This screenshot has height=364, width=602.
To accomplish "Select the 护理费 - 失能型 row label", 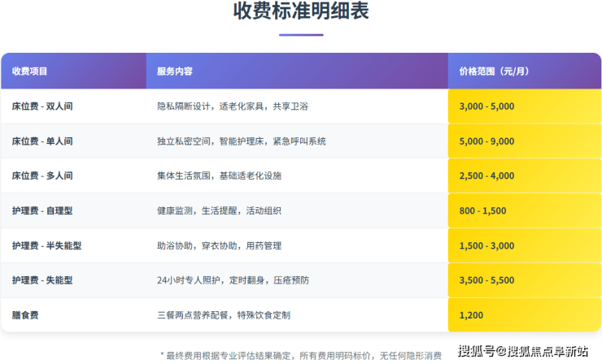I will [42, 280].
